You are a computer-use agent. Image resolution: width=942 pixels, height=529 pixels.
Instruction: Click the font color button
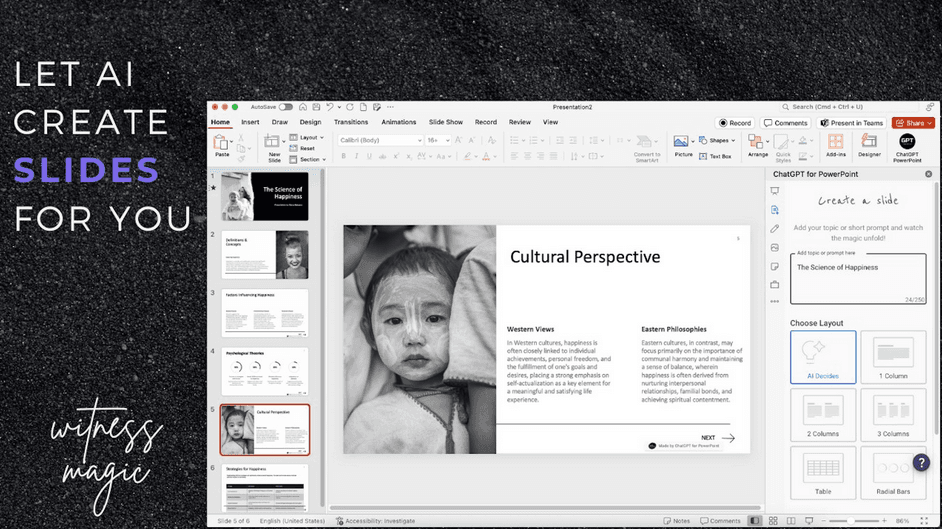486,156
